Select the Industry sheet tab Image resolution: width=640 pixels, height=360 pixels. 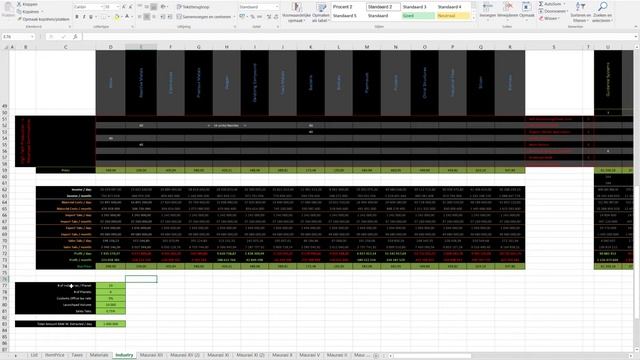click(124, 356)
